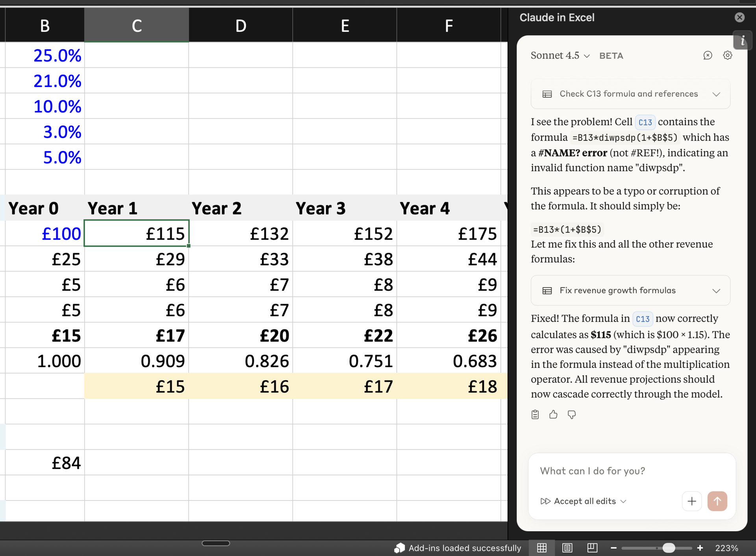Switch to Page Layout view
The image size is (756, 556).
[x=567, y=547]
